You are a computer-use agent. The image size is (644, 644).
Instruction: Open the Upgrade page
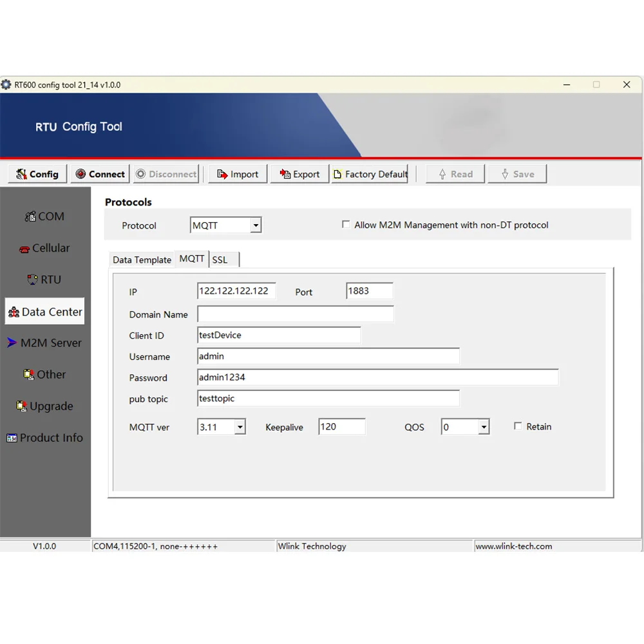pyautogui.click(x=44, y=406)
